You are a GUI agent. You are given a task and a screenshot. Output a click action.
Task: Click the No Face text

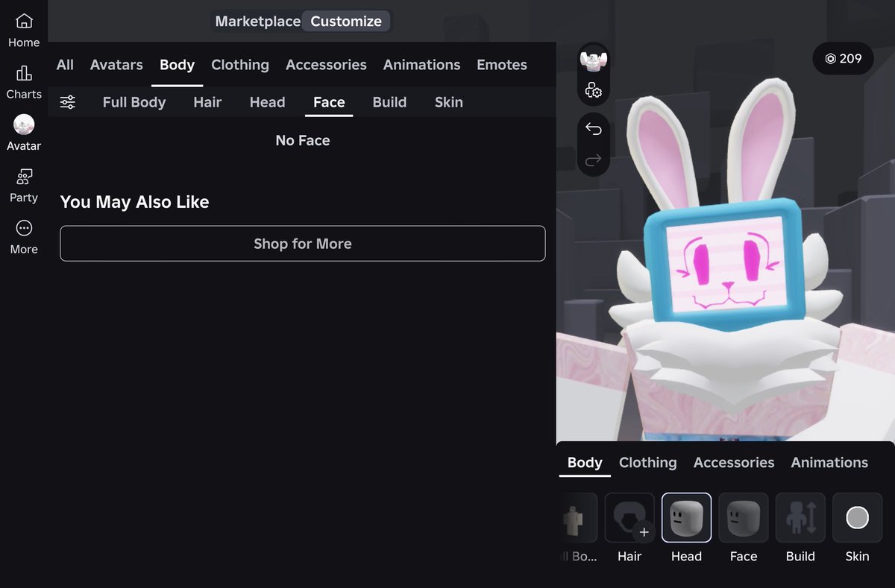point(303,140)
